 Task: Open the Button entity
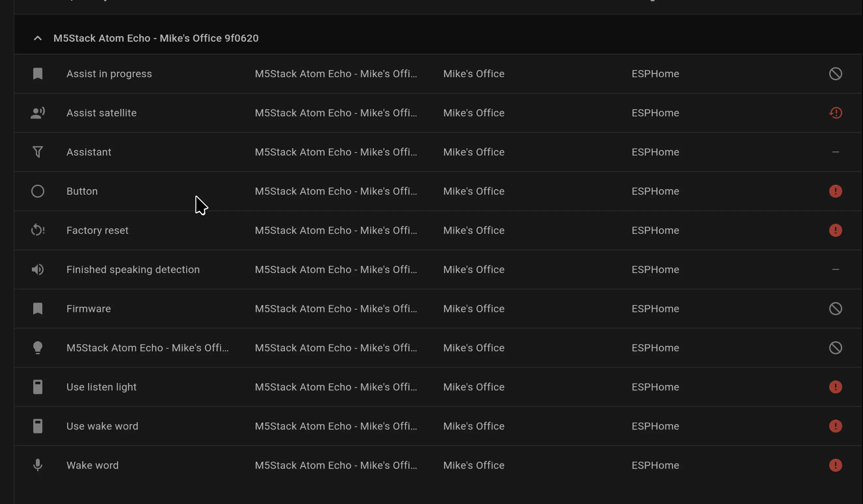click(x=82, y=191)
